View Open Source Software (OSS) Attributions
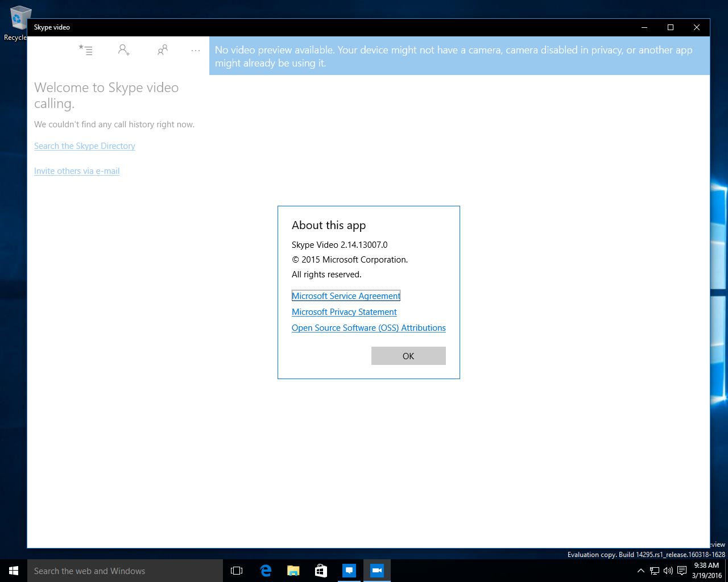 tap(369, 328)
